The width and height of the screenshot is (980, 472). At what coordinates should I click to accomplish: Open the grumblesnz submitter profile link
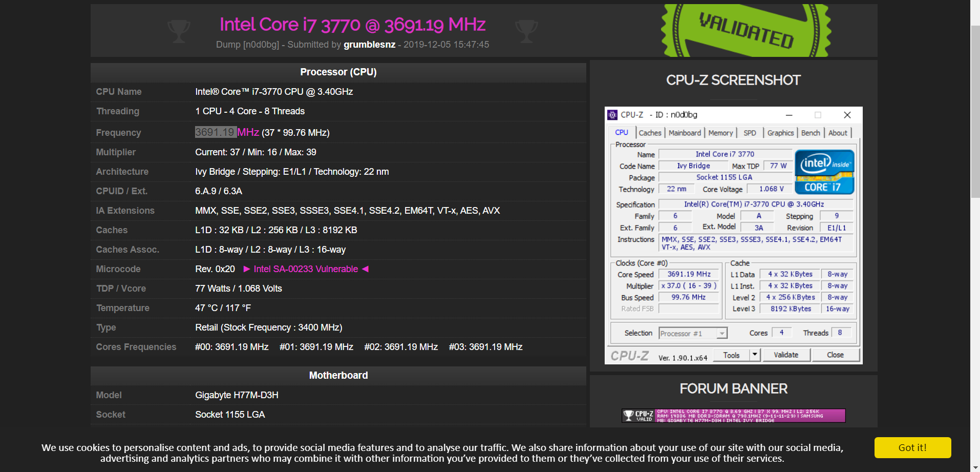point(369,45)
